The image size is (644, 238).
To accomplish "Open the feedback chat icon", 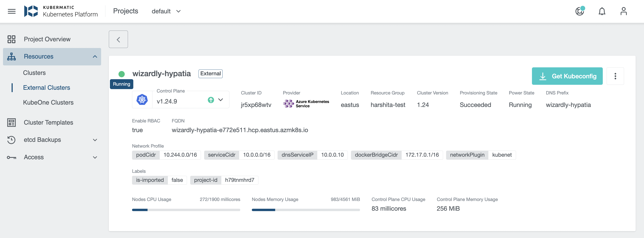I will click(x=580, y=12).
